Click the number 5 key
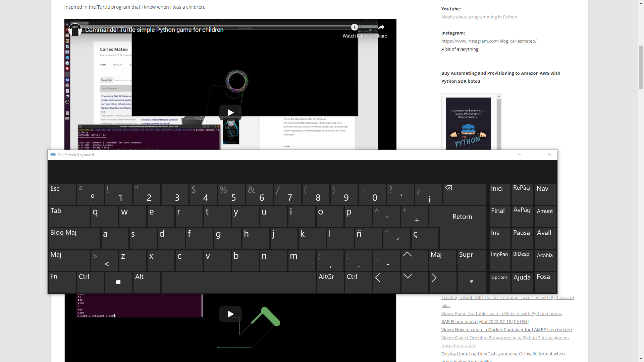 (x=231, y=194)
